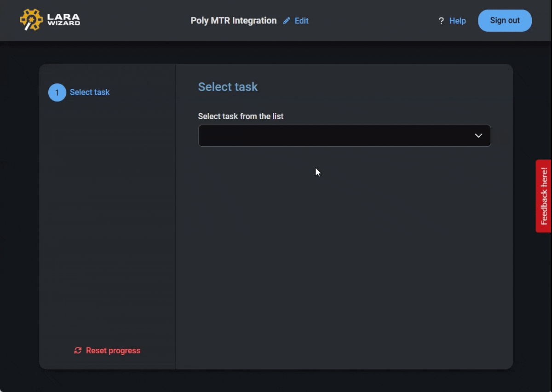Click the question mark Help icon

(x=441, y=21)
